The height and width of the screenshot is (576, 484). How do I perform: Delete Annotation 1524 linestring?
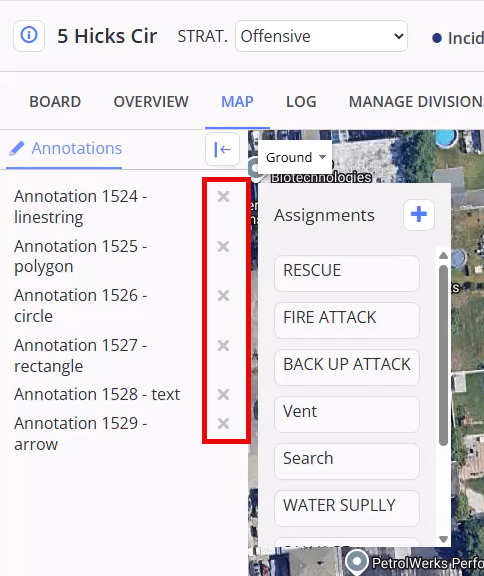pos(223,197)
